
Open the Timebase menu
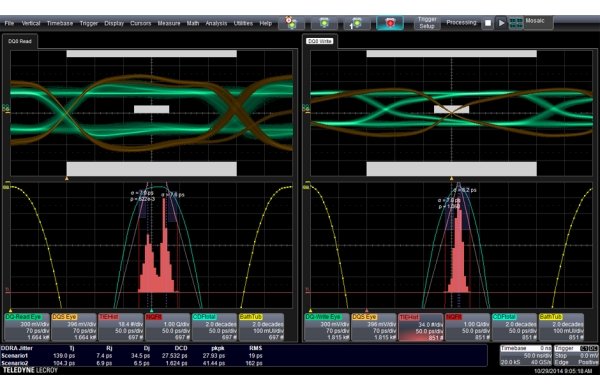60,23
